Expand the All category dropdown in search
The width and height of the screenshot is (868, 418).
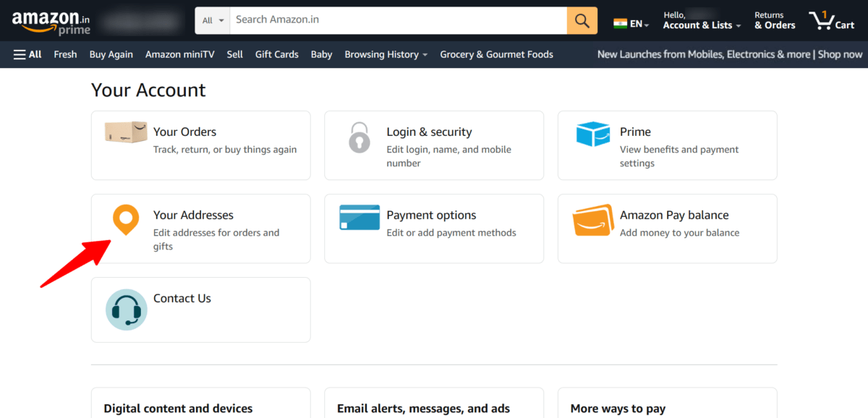pos(212,20)
